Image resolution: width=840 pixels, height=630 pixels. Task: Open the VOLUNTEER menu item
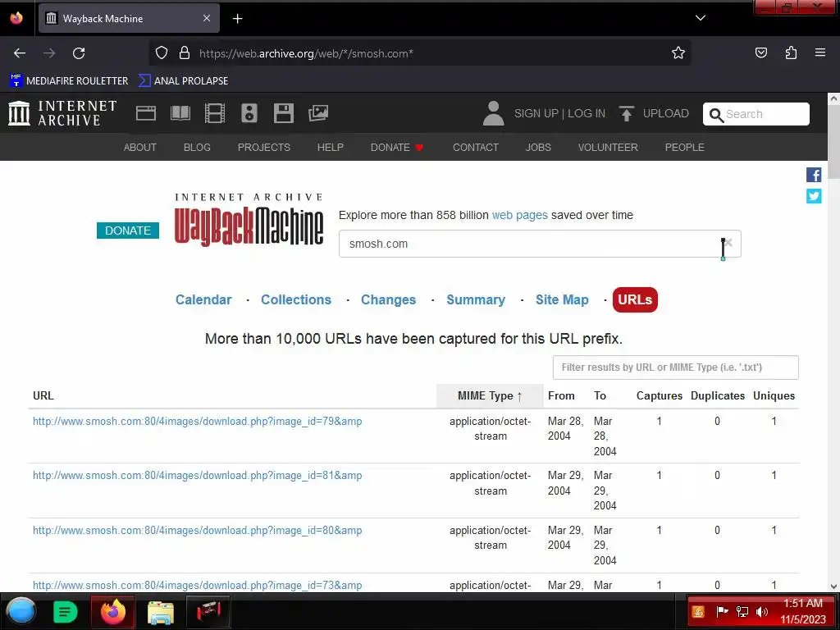coord(608,148)
